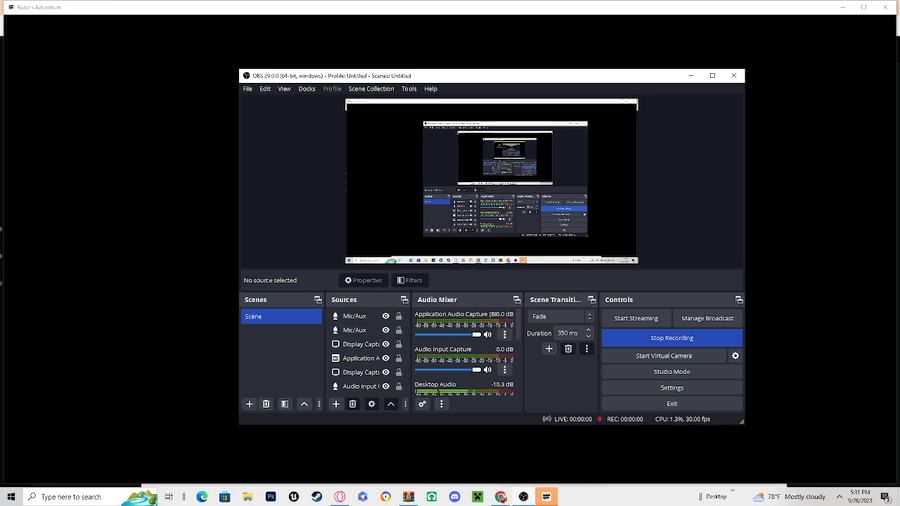900x506 pixels.
Task: Open the Tools menu
Action: pos(409,89)
